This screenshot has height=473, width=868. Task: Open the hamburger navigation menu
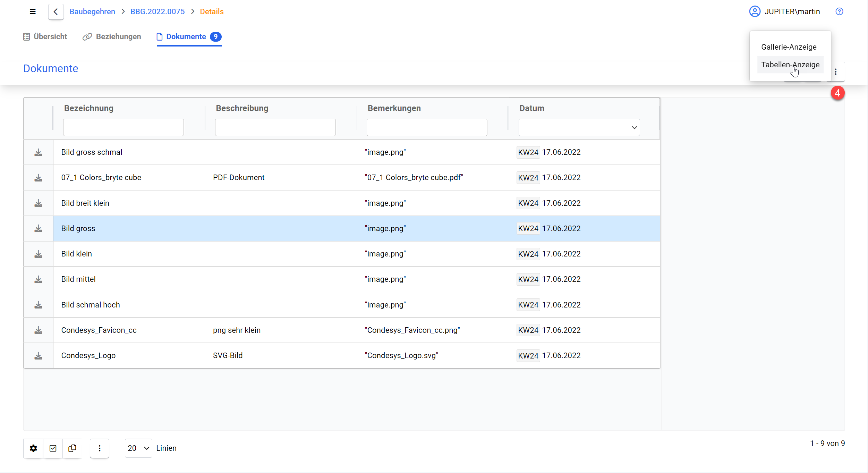point(33,11)
